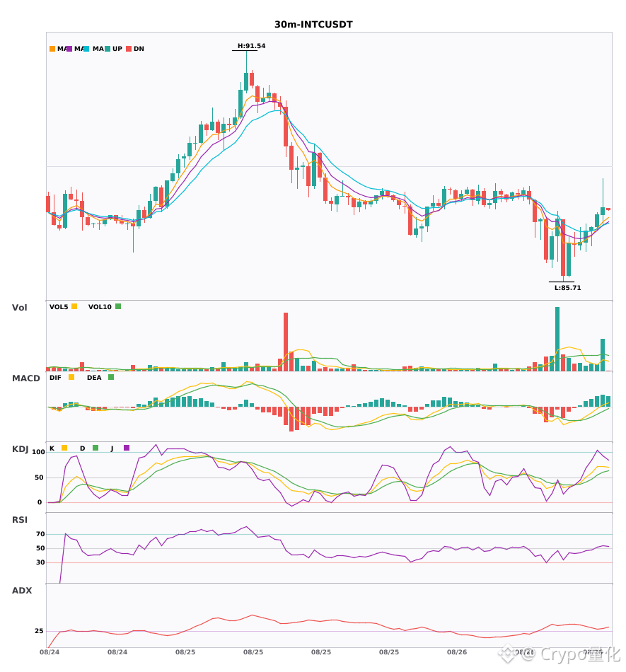Click the L:85.71 low price label
Viewport: 626px width, 672px height.
click(568, 288)
